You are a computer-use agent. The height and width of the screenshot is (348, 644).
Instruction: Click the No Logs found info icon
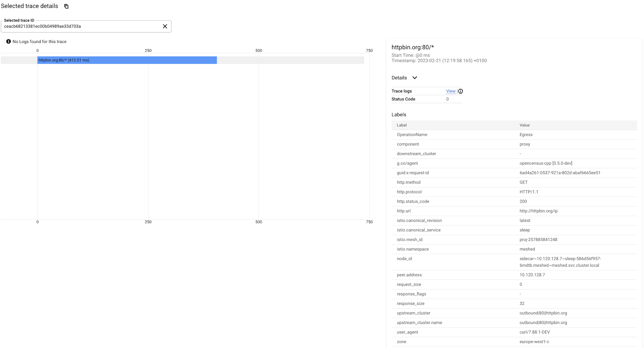[8, 42]
